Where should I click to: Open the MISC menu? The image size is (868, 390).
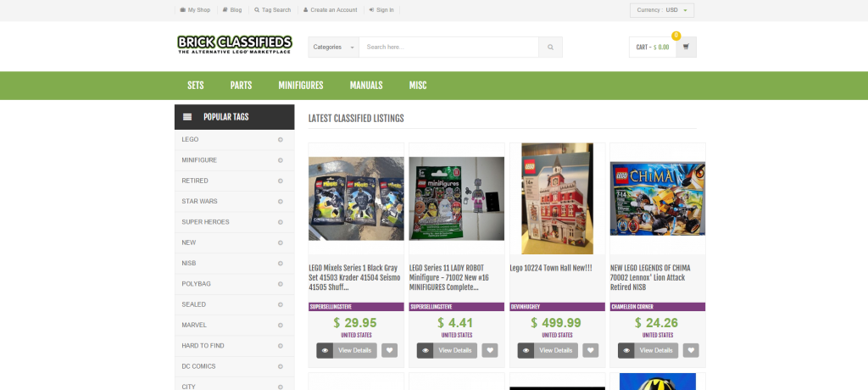pyautogui.click(x=418, y=86)
